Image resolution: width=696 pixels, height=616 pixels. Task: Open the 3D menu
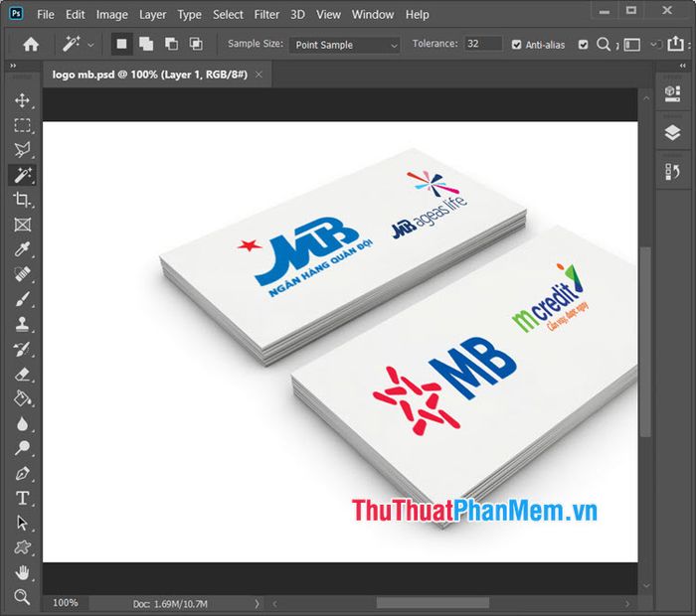point(297,15)
